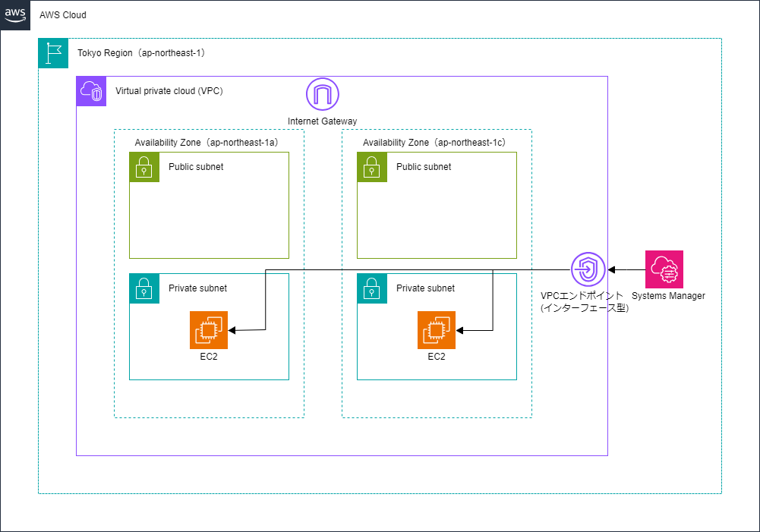Click the Systems Manager icon

(664, 269)
